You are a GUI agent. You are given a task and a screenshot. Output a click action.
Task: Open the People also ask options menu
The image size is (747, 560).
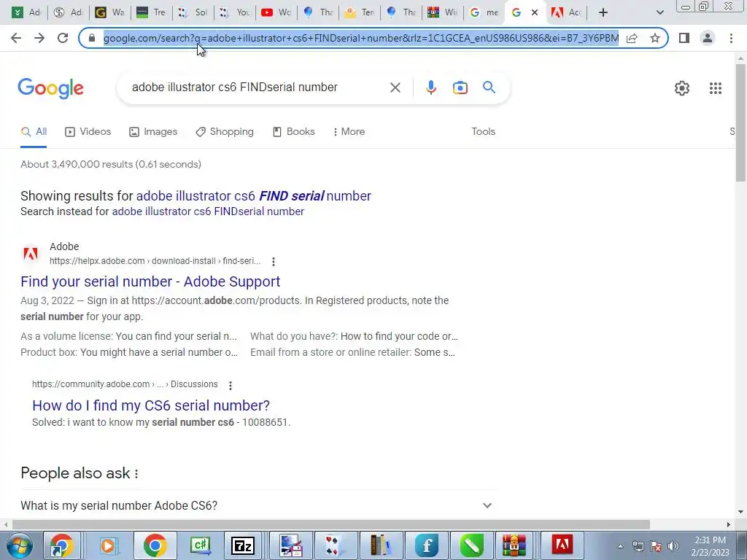(x=136, y=474)
